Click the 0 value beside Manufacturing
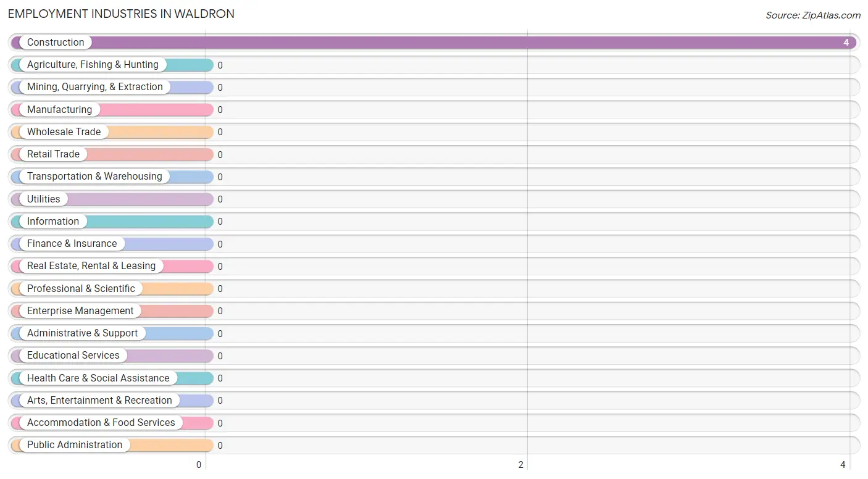Screen dimensions: 868x479 [x=220, y=110]
